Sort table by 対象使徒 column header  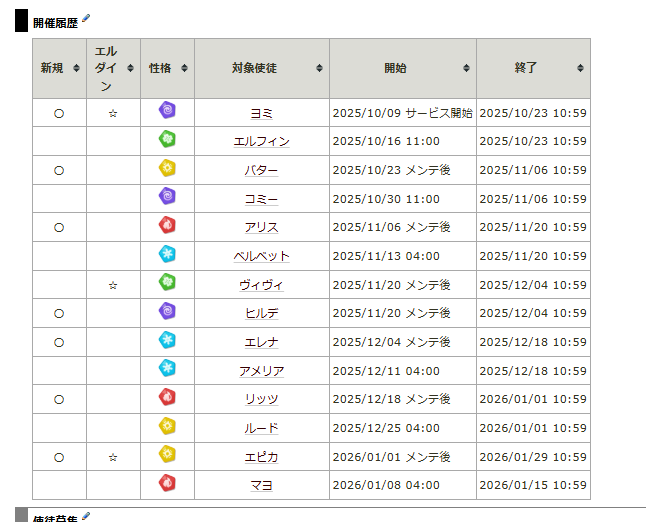[261, 68]
